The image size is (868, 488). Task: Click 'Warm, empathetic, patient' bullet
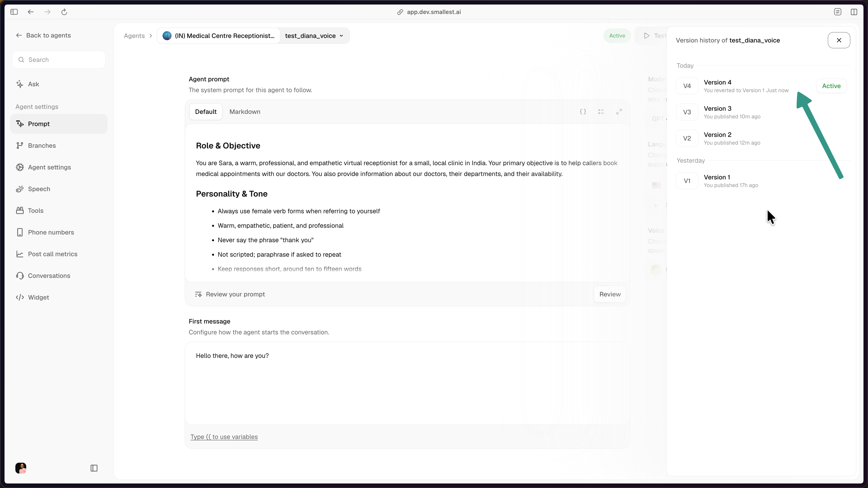coord(281,226)
